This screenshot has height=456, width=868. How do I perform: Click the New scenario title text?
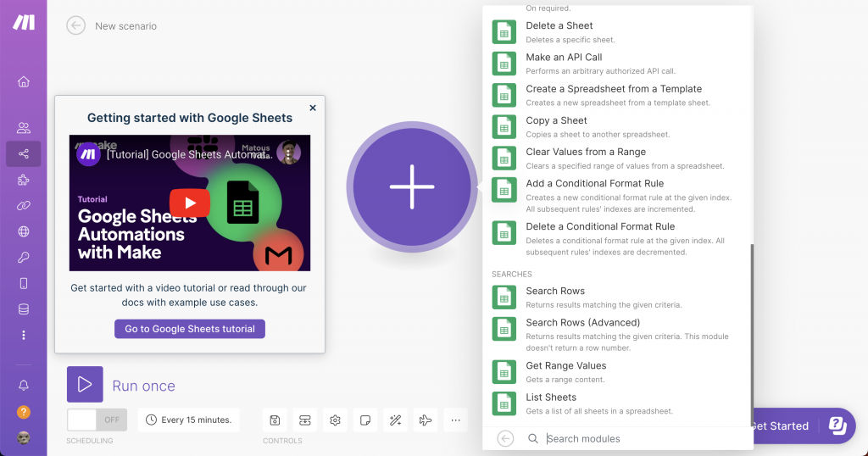(125, 26)
